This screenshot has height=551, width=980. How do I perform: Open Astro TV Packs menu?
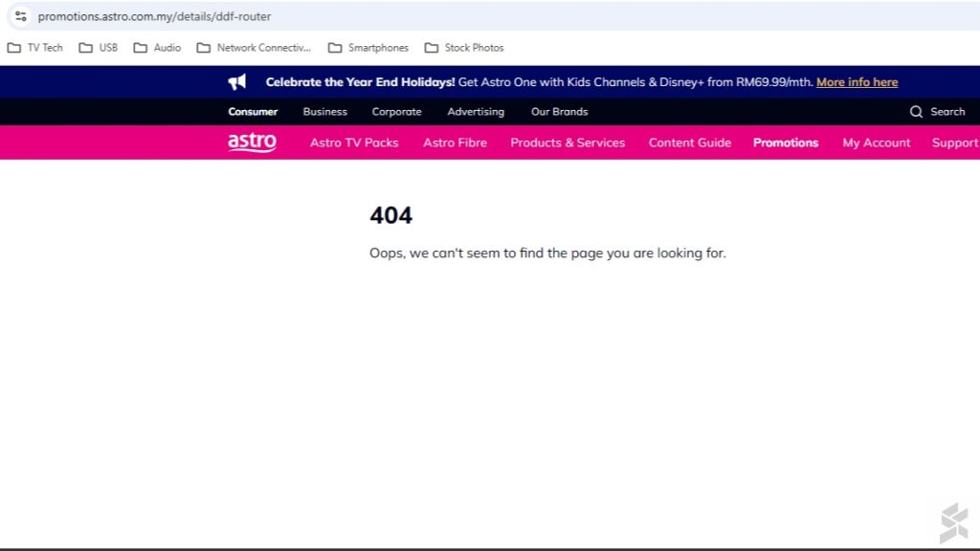(354, 143)
